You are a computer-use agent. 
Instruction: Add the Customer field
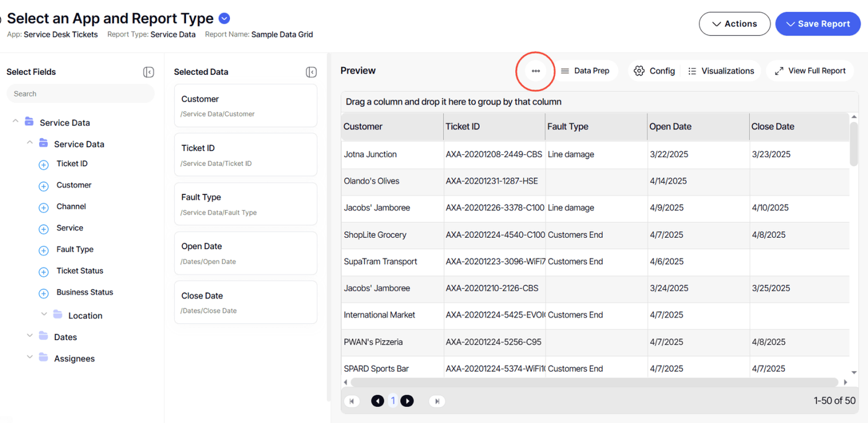click(x=43, y=186)
